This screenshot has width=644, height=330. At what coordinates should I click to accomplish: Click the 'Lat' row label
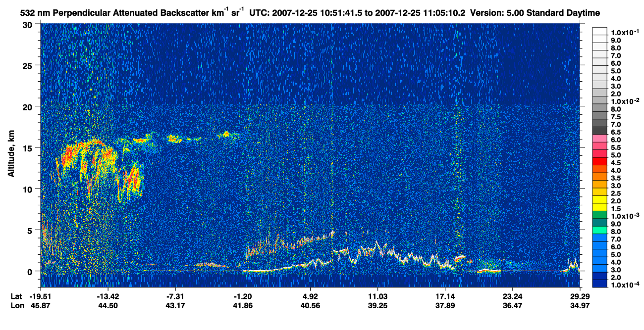point(16,296)
